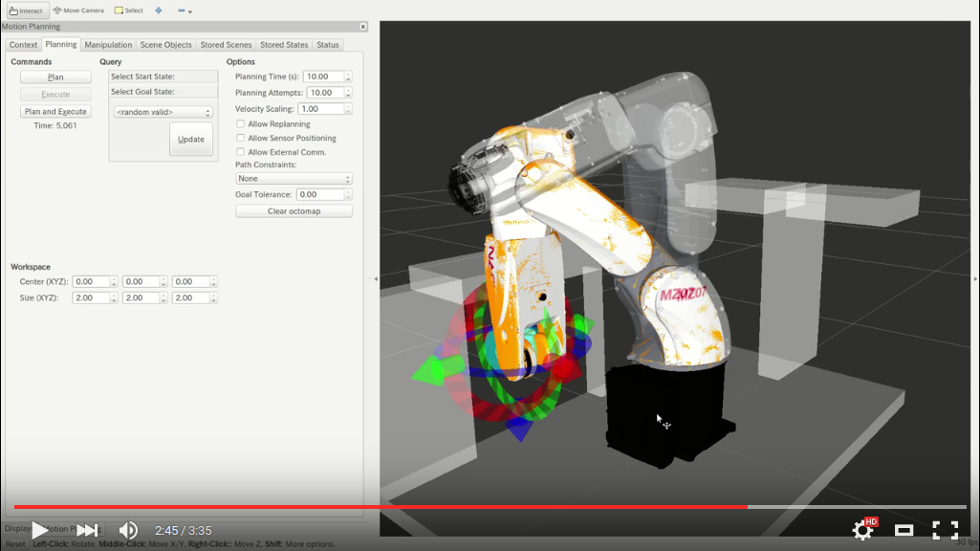
Task: Adjust the Planning Attempts stepper arrows
Action: click(348, 93)
